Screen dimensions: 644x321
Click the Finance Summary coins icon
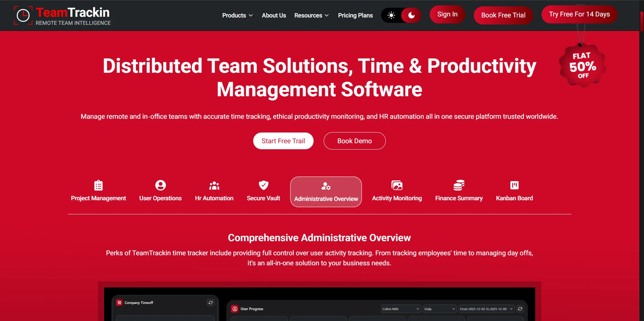click(459, 185)
